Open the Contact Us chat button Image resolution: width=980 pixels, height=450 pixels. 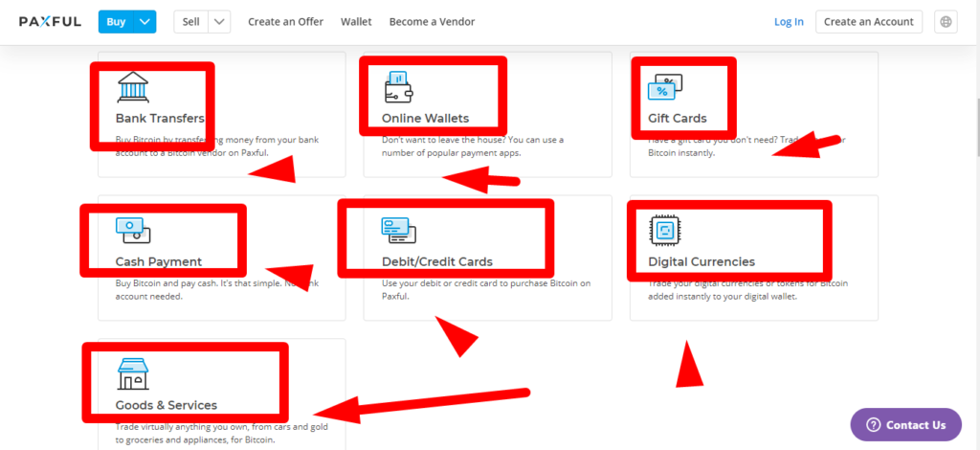coord(905,425)
